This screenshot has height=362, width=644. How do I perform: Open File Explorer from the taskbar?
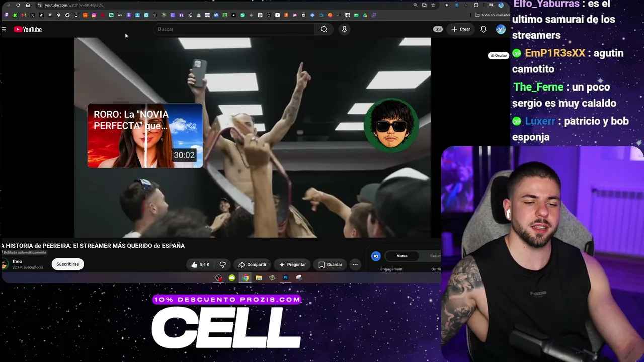pos(259,278)
